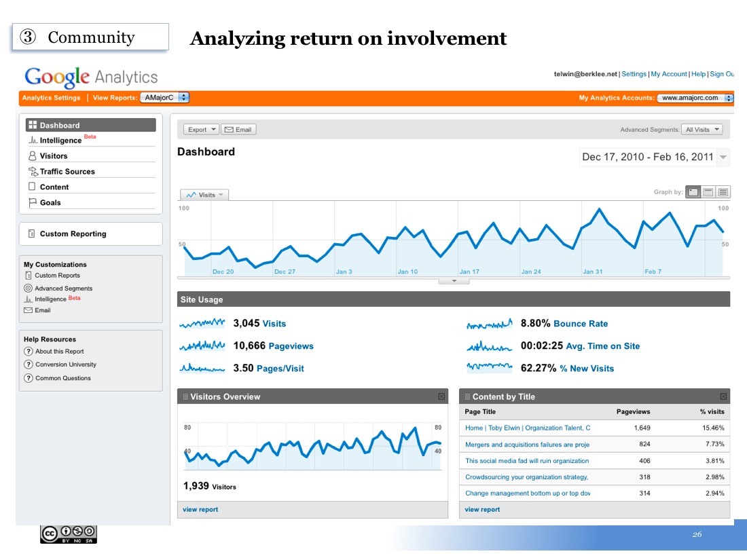
Task: Open Traffic Sources in the sidebar
Action: coord(67,172)
